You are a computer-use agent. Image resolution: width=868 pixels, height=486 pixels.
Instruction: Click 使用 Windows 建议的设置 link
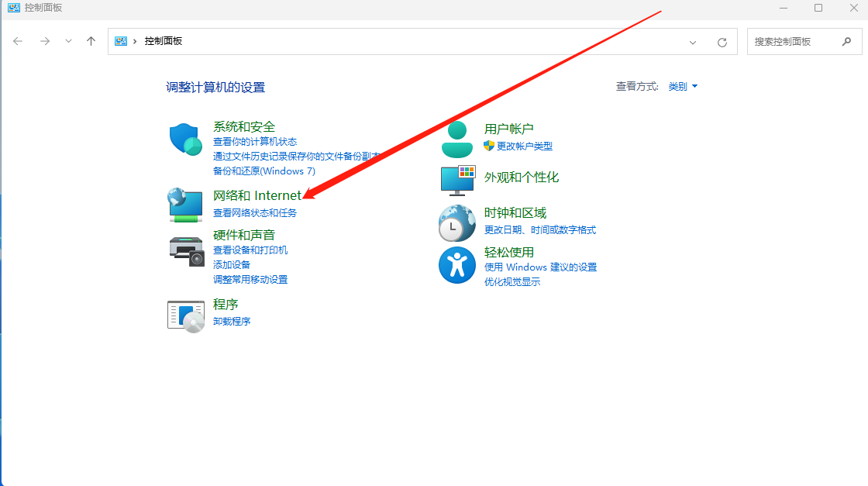coord(540,267)
